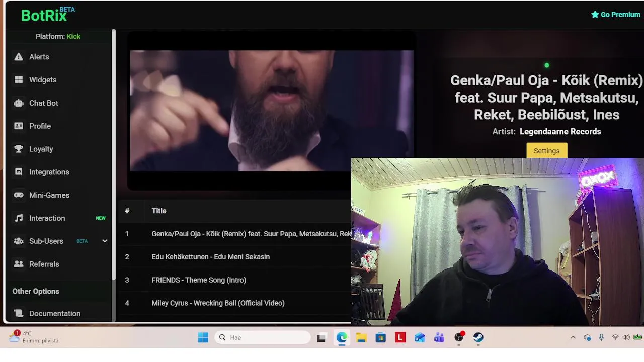
Task: Open the Windows Start menu
Action: pos(203,337)
